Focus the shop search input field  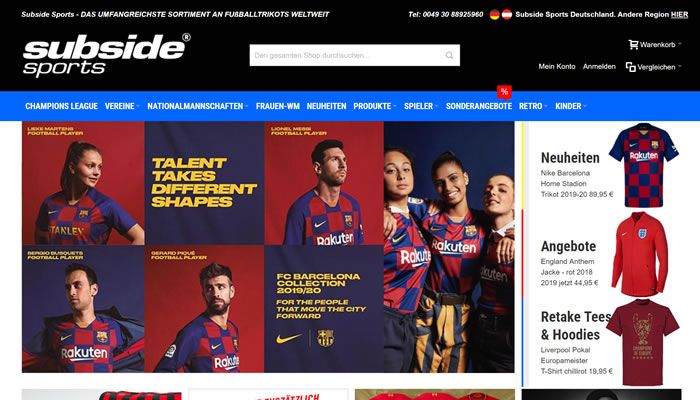[354, 55]
